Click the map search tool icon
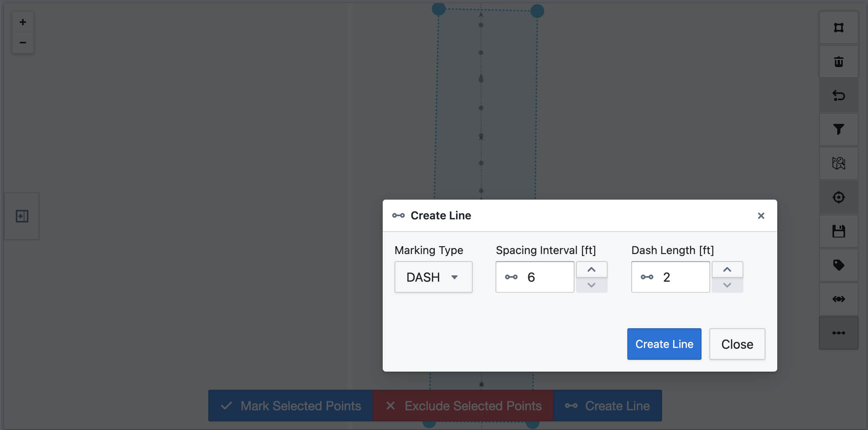Image resolution: width=868 pixels, height=430 pixels. [x=840, y=163]
